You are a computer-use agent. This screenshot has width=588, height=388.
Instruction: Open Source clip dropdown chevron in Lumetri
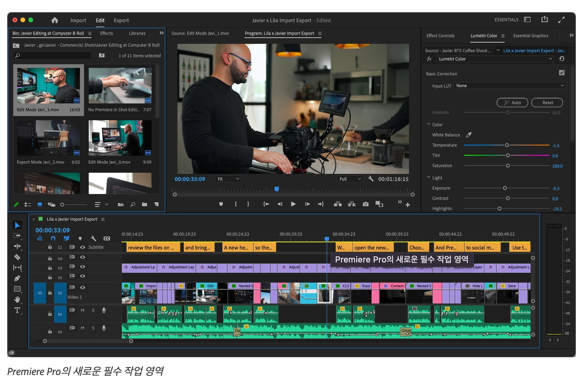[x=498, y=50]
